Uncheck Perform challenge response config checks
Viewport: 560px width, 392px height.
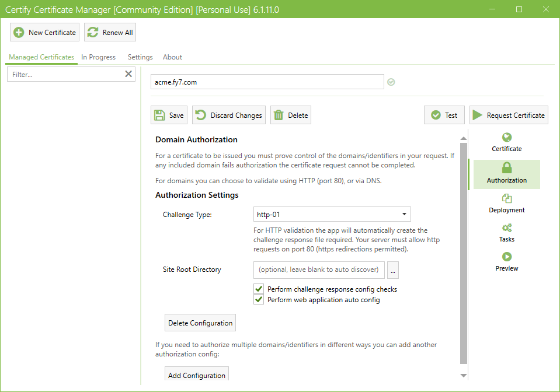pyautogui.click(x=259, y=289)
